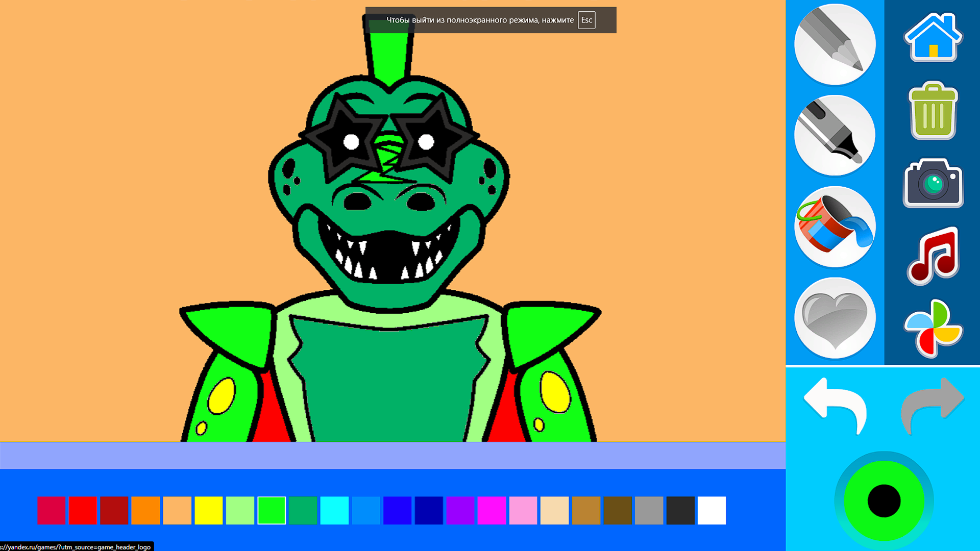Select the beige skin-tone swatch
Viewport: 980px width, 551px height.
pos(555,510)
